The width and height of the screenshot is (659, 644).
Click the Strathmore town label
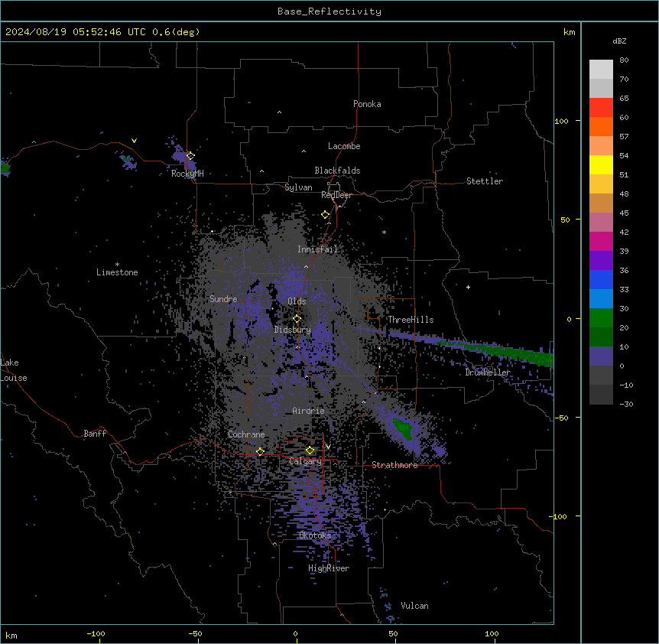pos(394,465)
